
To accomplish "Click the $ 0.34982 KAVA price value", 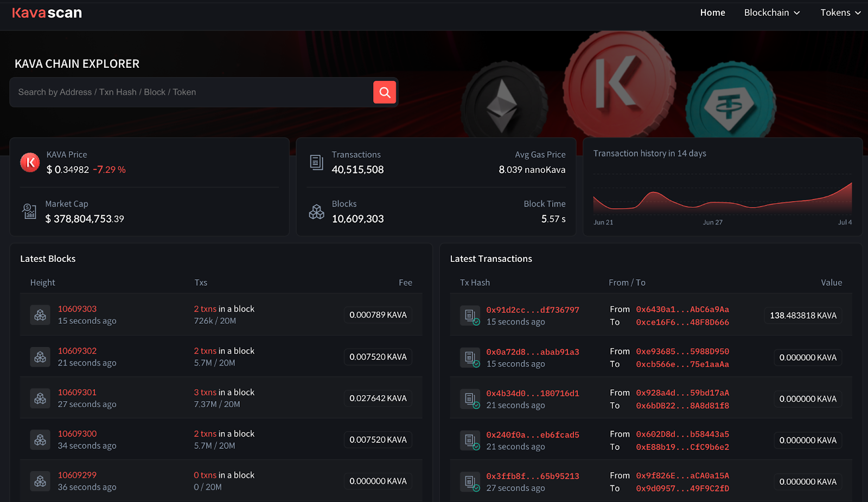I will click(x=68, y=170).
